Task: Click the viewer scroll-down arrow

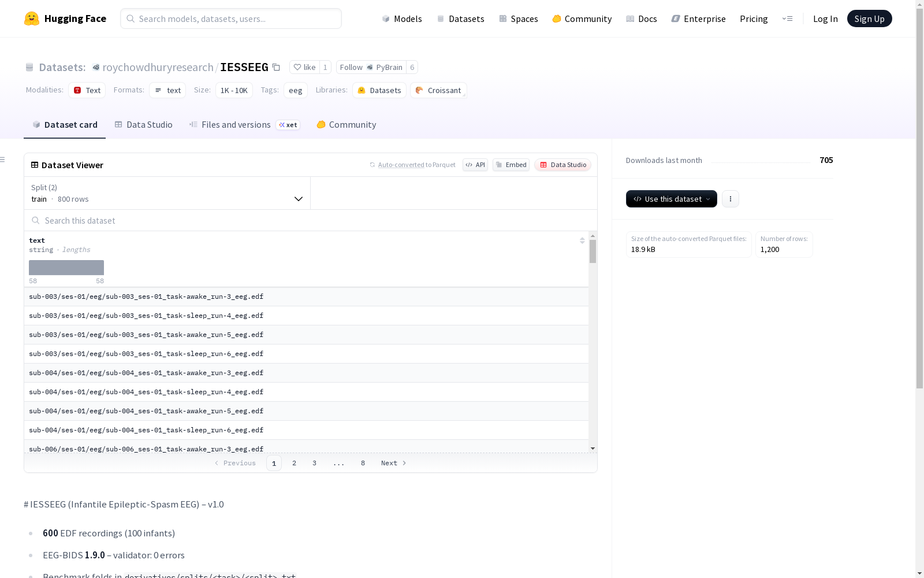Action: click(593, 449)
